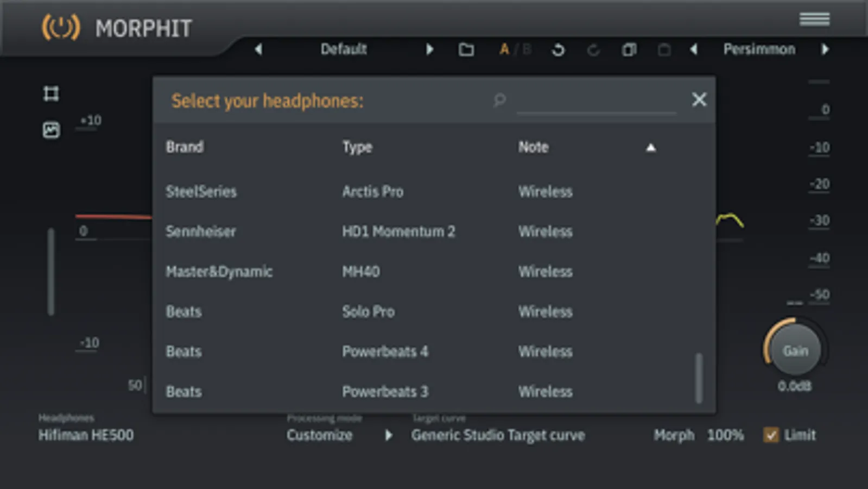Sort the list by Note column
868x489 pixels.
[x=533, y=147]
